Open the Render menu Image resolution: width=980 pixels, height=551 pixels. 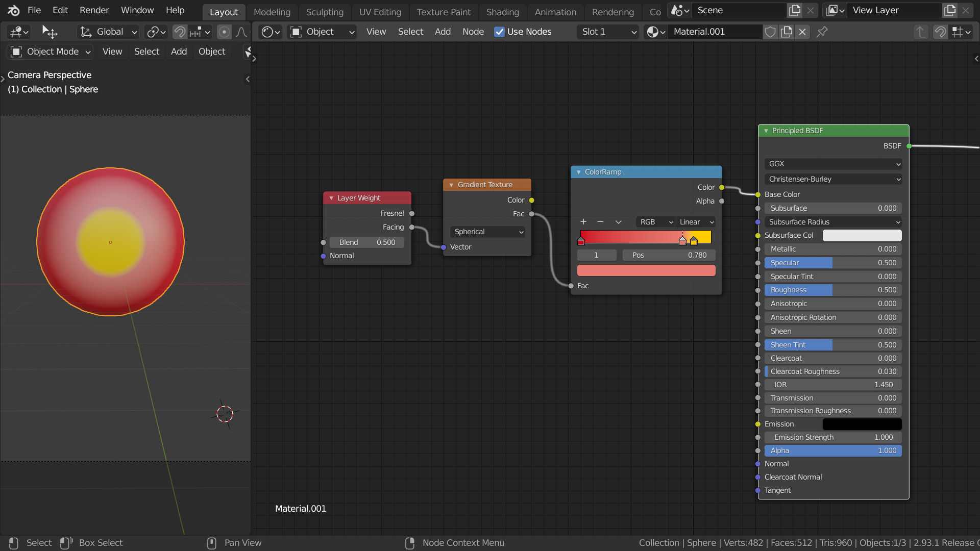click(94, 10)
